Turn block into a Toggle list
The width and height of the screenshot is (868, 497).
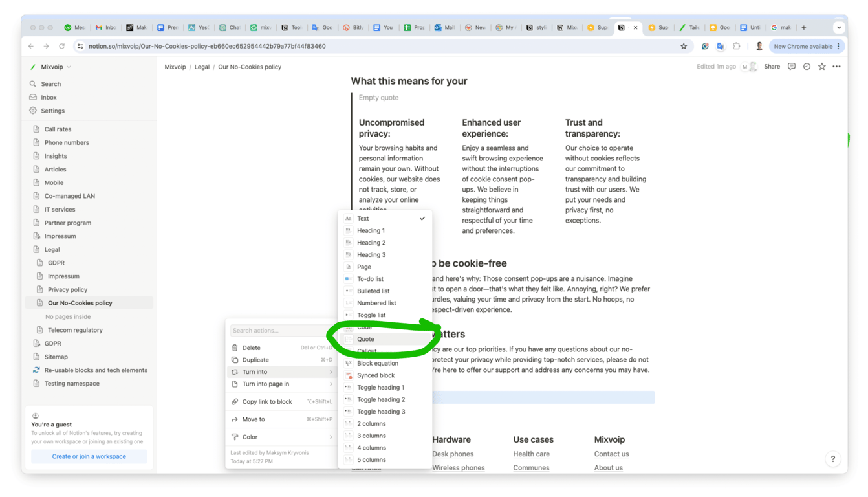pyautogui.click(x=385, y=315)
